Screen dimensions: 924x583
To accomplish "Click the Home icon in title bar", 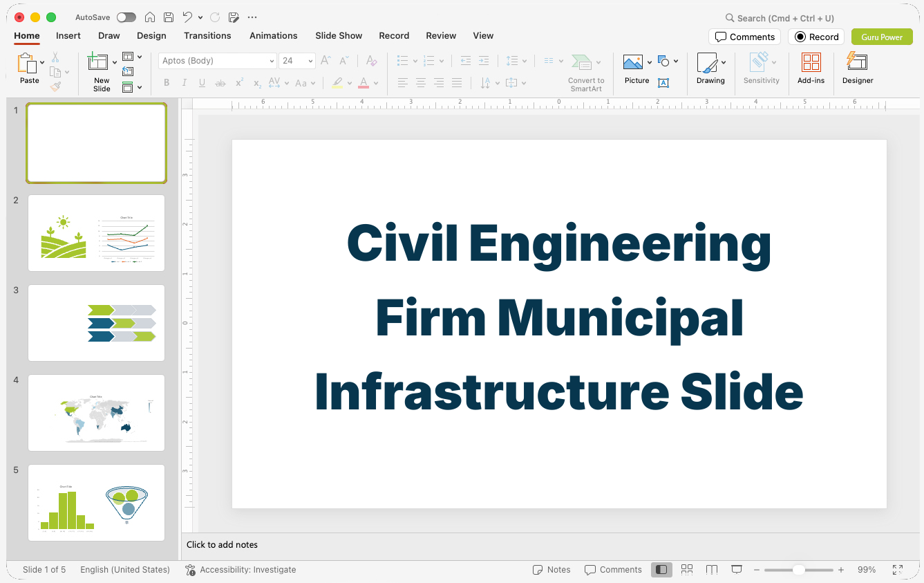I will [149, 17].
